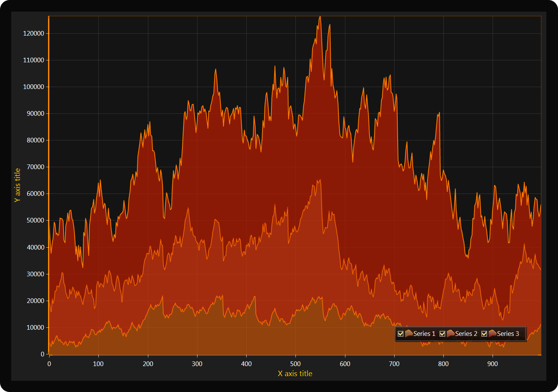Viewport: 558px width, 392px height.
Task: Select the 900 X axis tick label
Action: coord(493,364)
